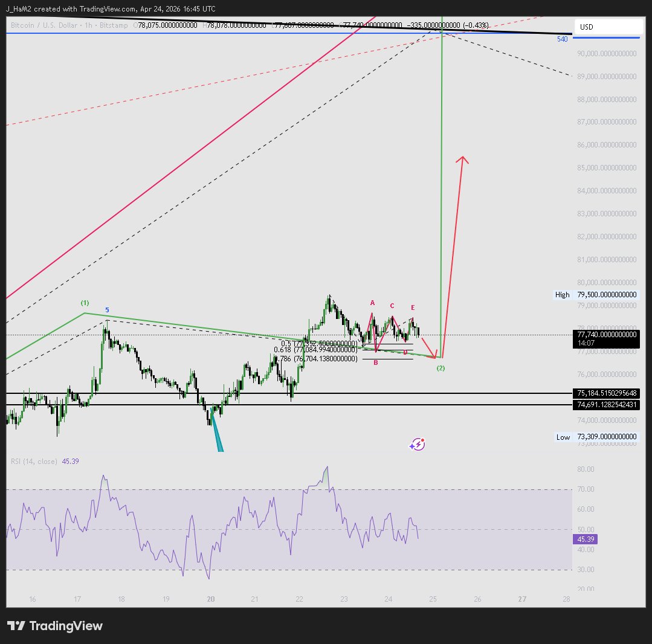
Task: Click the 80,000 price axis label
Action: 607,282
